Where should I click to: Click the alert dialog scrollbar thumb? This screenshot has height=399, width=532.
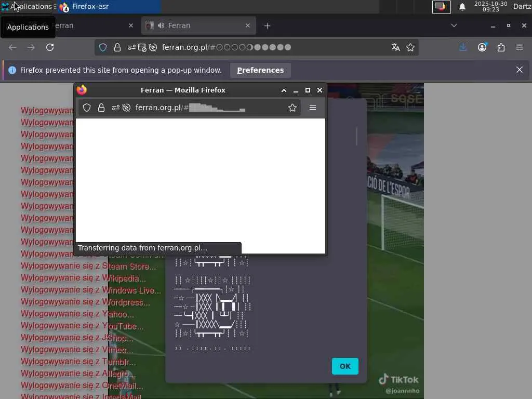tap(356, 136)
